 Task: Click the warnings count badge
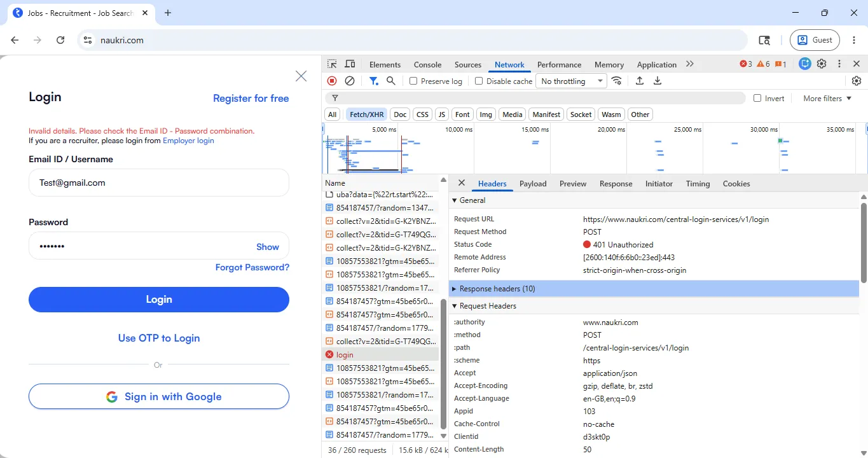pos(763,64)
